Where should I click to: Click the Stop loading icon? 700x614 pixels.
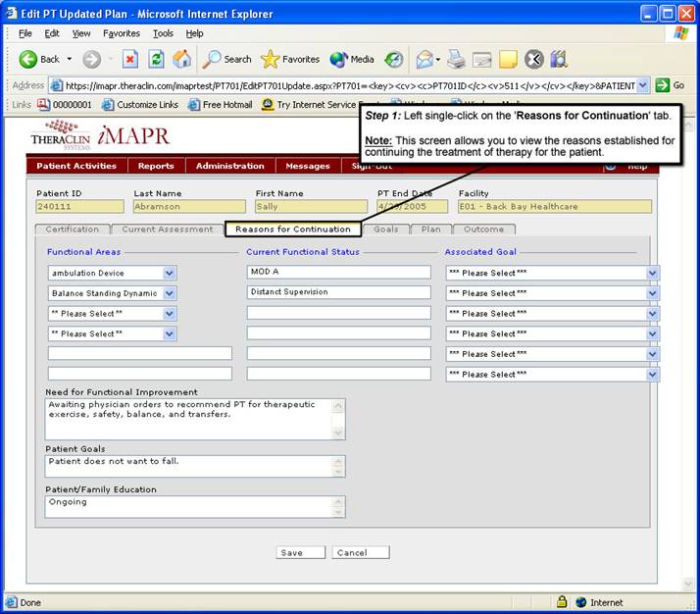[129, 59]
